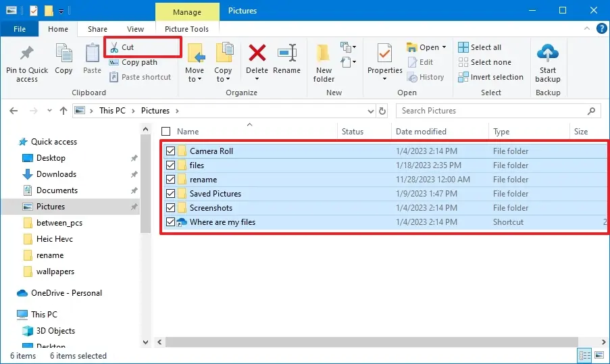The width and height of the screenshot is (610, 364).
Task: Open recent locations dropdown arrow
Action: 49,111
